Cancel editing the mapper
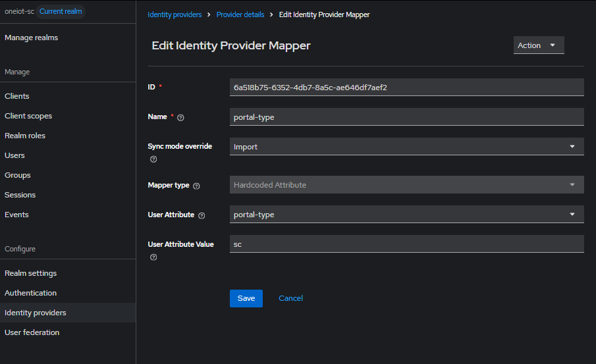Viewport: 596px width, 364px height. tap(291, 298)
